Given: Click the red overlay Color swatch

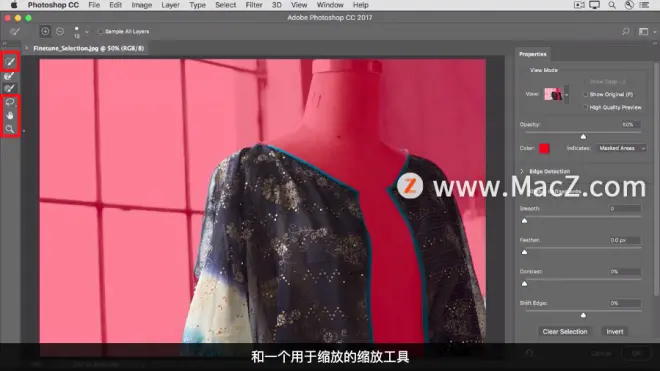Looking at the screenshot, I should tap(544, 148).
